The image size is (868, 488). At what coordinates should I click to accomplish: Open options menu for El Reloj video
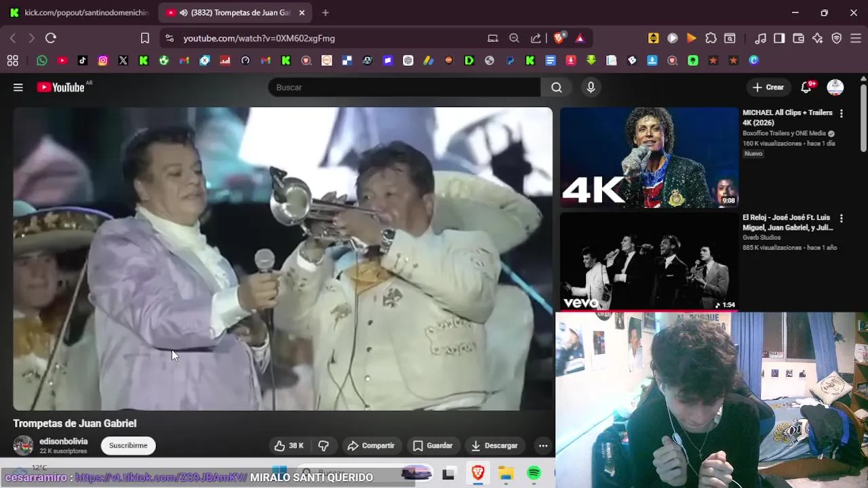point(842,218)
